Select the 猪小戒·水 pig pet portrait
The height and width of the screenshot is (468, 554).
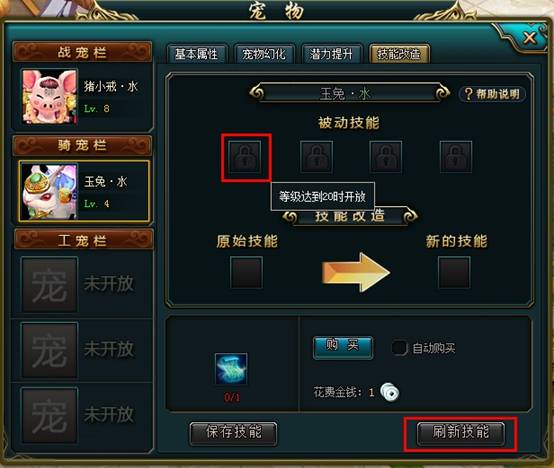coord(49,96)
